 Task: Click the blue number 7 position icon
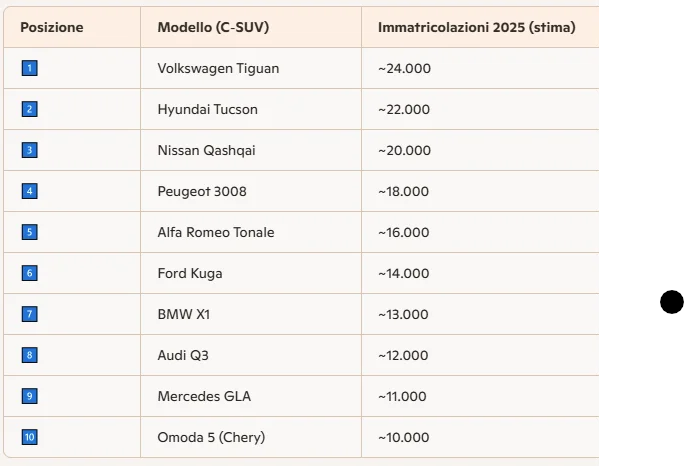coord(29,314)
